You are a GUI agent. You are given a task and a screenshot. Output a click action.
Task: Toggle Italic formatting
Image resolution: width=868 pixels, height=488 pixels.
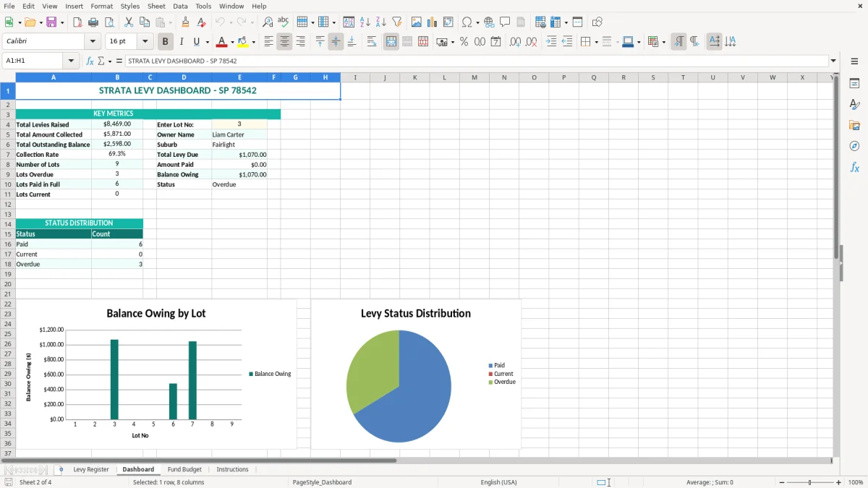pyautogui.click(x=181, y=42)
